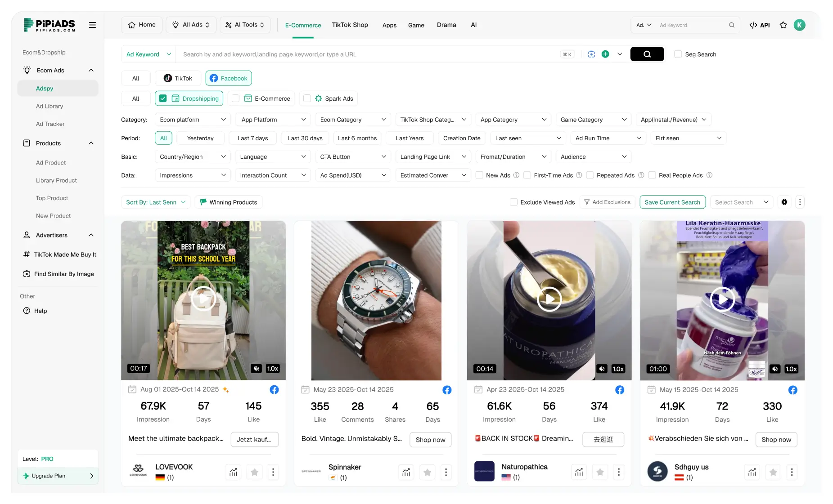
Task: Enable Exclude Viewed Ads
Action: pos(513,202)
